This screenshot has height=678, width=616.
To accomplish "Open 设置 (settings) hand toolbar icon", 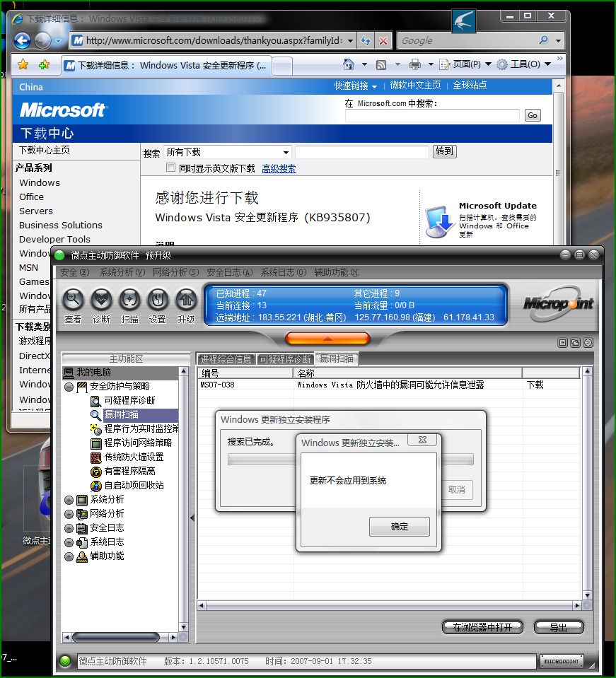I will (158, 299).
